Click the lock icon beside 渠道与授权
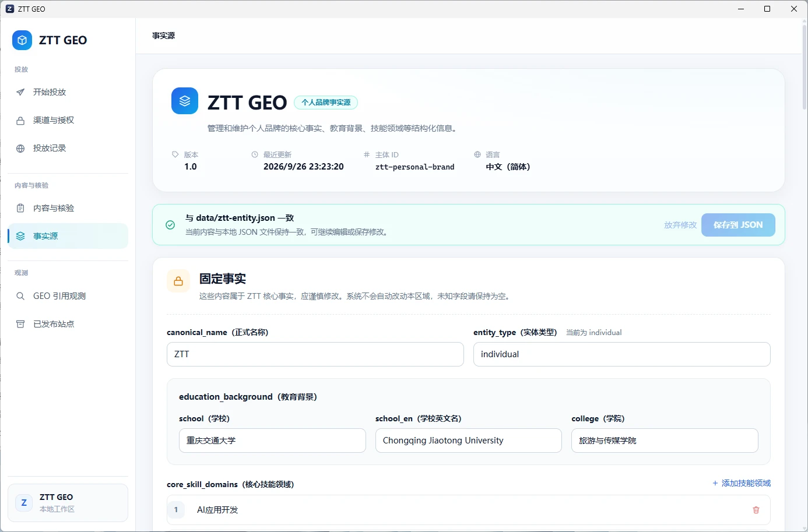 (x=20, y=120)
